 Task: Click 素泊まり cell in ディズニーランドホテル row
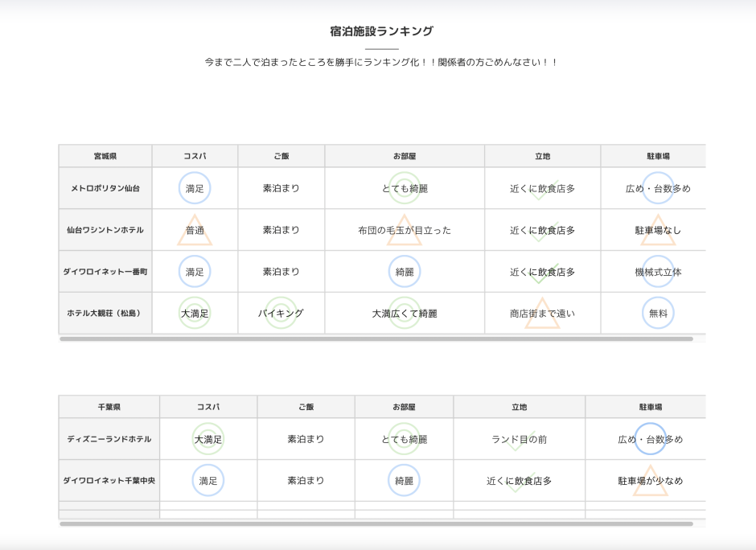pyautogui.click(x=306, y=439)
